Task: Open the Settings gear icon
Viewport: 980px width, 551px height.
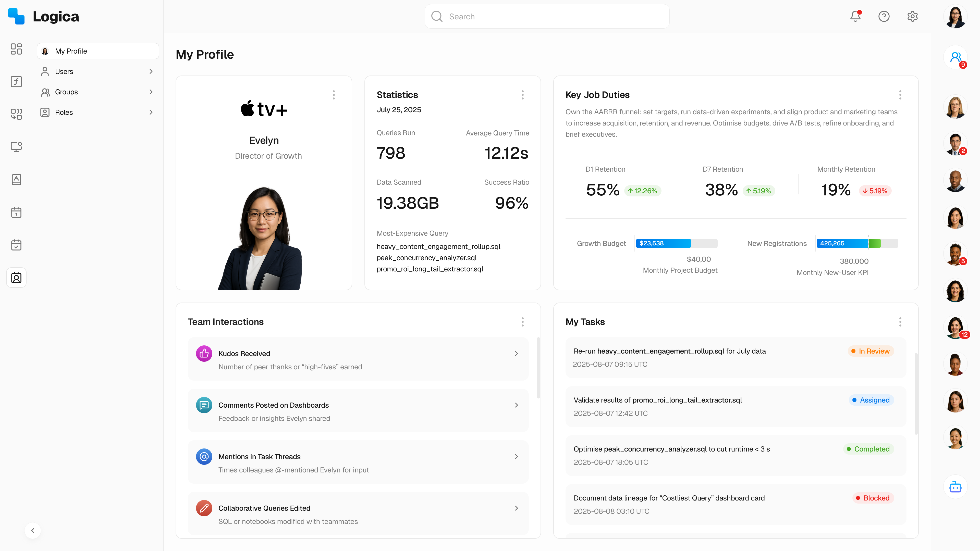Action: click(x=913, y=16)
